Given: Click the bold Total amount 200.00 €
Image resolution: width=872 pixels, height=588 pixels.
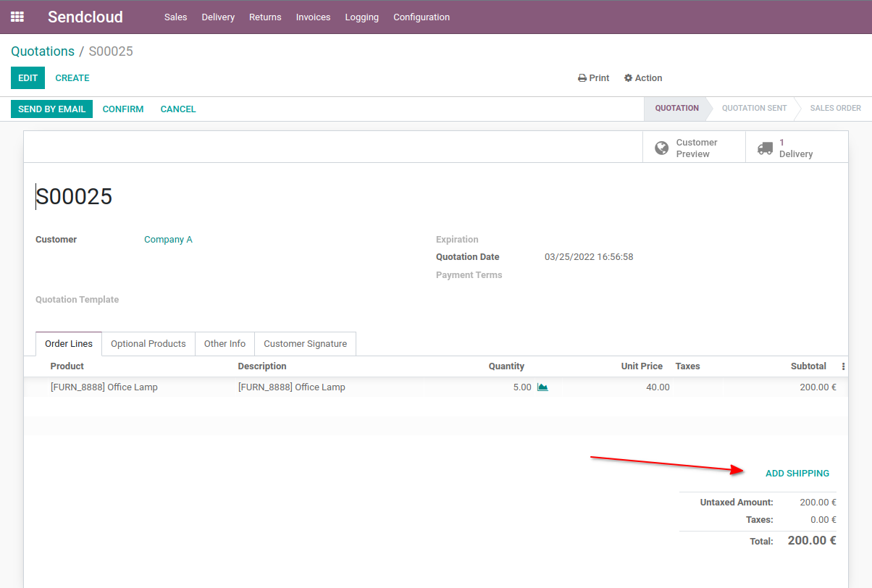Looking at the screenshot, I should 812,540.
